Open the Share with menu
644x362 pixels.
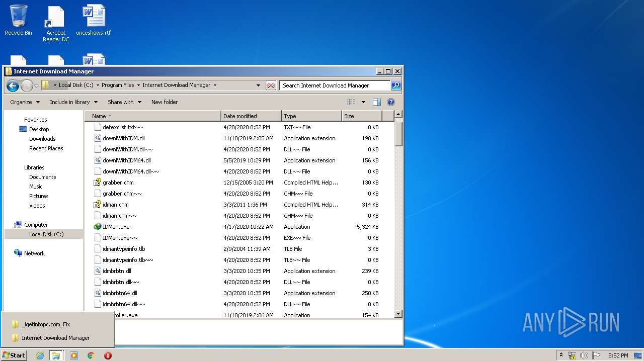[x=124, y=102]
